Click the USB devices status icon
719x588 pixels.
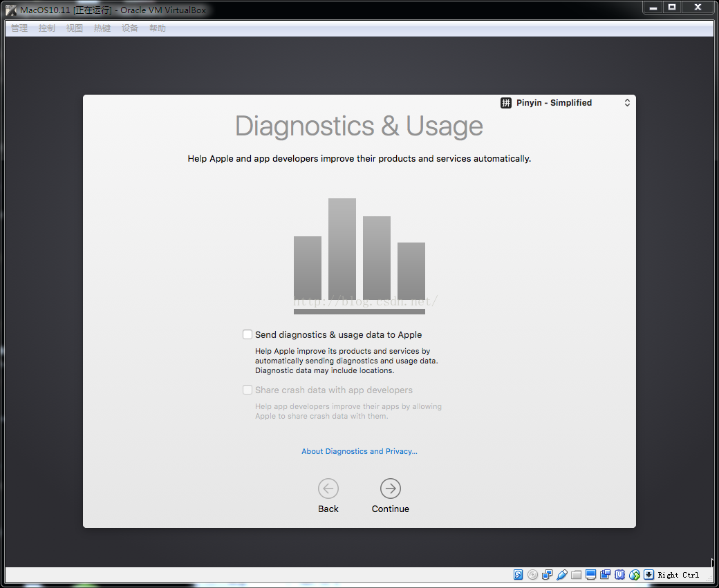pyautogui.click(x=561, y=574)
